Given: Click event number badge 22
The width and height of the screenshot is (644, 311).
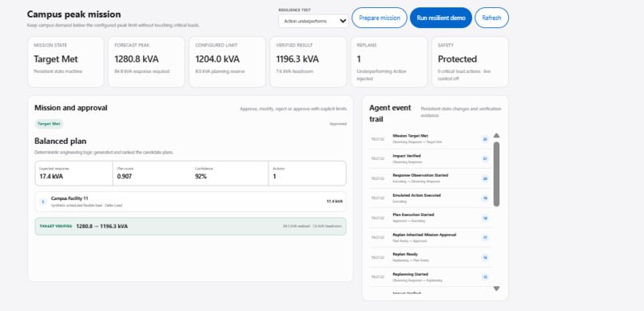Looking at the screenshot, I should click(x=485, y=139).
